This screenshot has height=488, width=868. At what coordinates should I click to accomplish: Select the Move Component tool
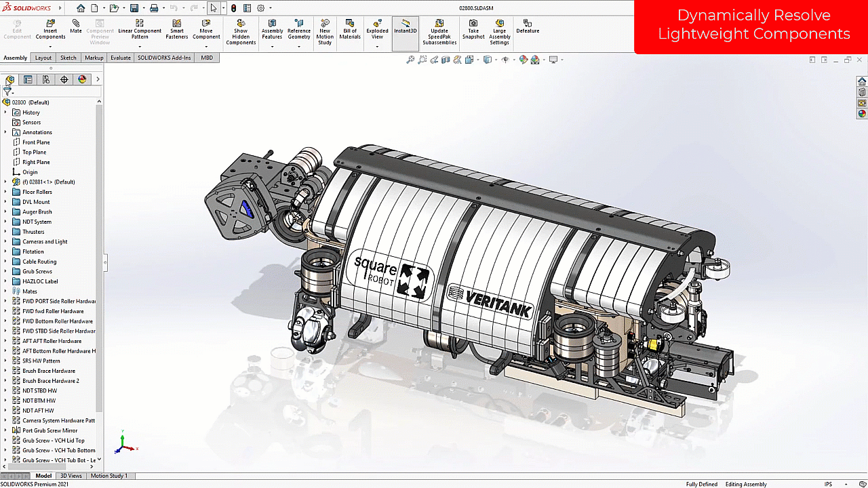click(x=206, y=29)
